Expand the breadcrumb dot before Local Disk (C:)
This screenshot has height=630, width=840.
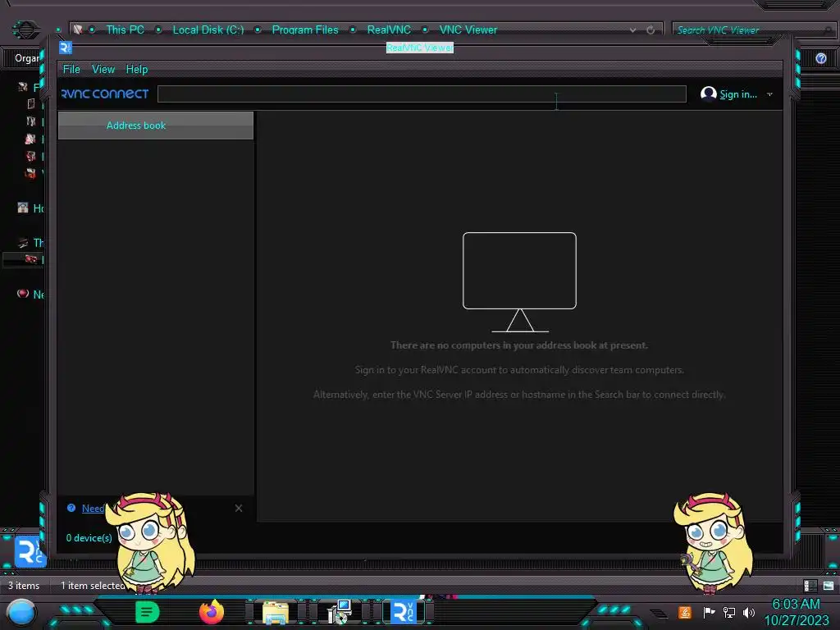point(158,30)
